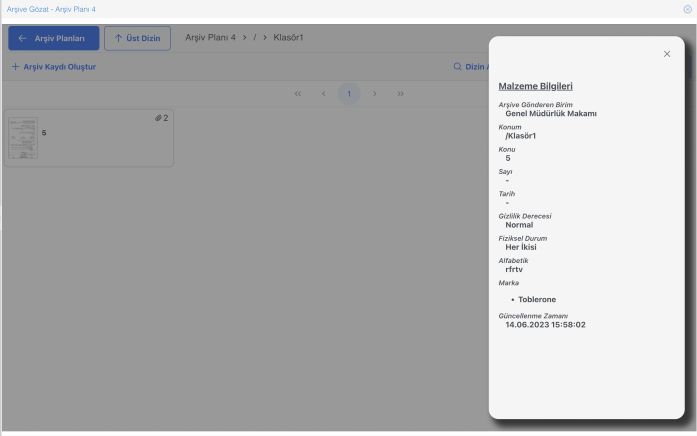Navigate up with Üst Dizin button

138,38
